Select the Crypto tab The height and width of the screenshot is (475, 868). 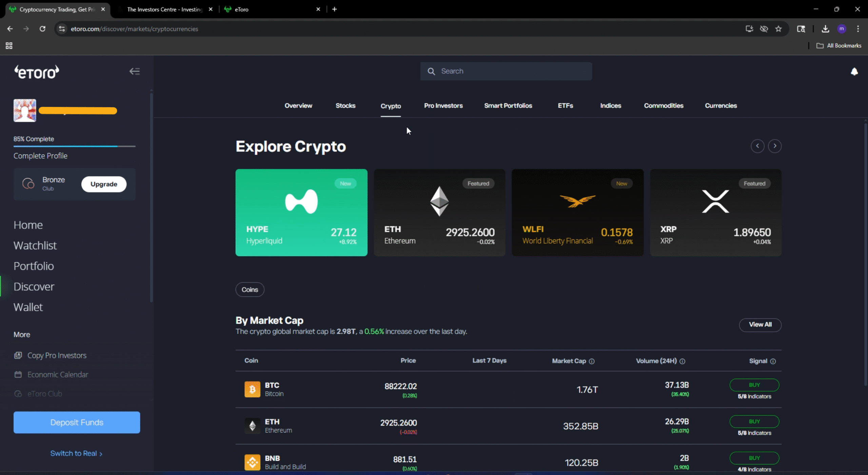(391, 106)
